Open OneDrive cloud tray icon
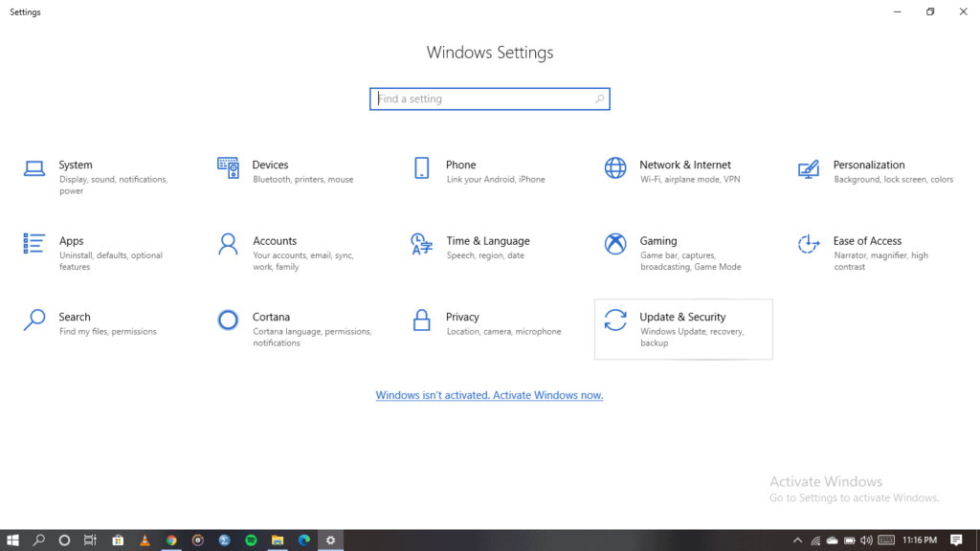 [x=833, y=540]
